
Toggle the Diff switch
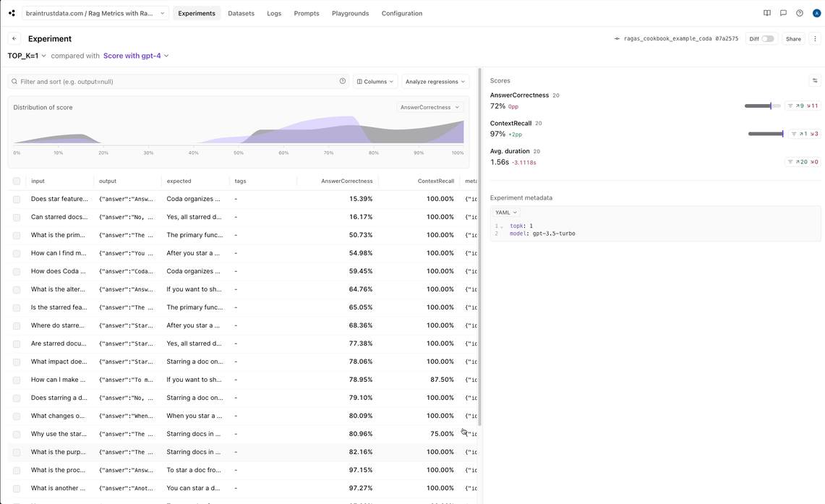[767, 39]
